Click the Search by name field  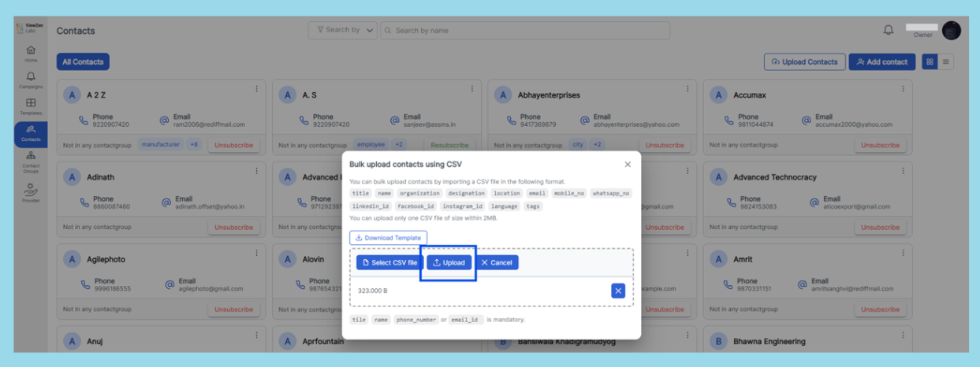point(525,31)
